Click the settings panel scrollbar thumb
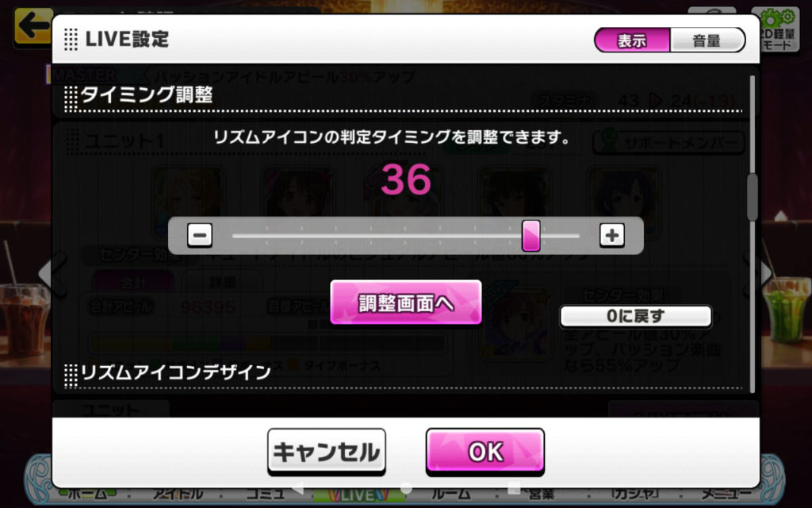Viewport: 812px width, 508px height. [753, 197]
